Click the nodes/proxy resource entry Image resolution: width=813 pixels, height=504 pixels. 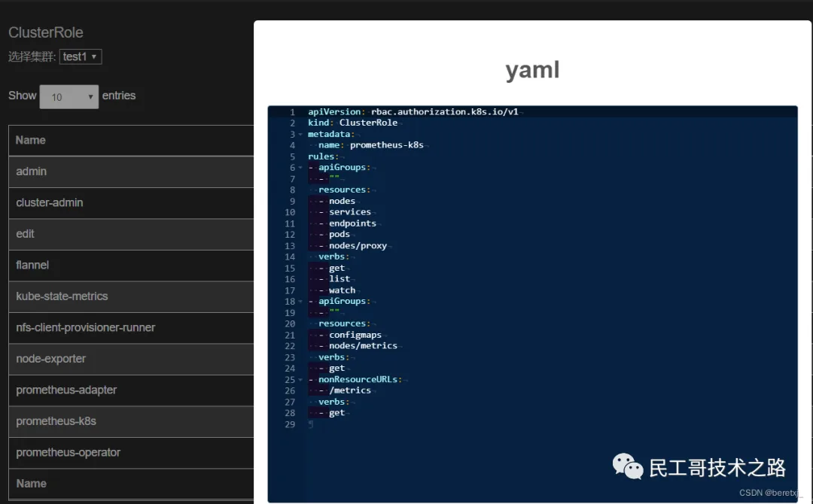[x=358, y=245]
